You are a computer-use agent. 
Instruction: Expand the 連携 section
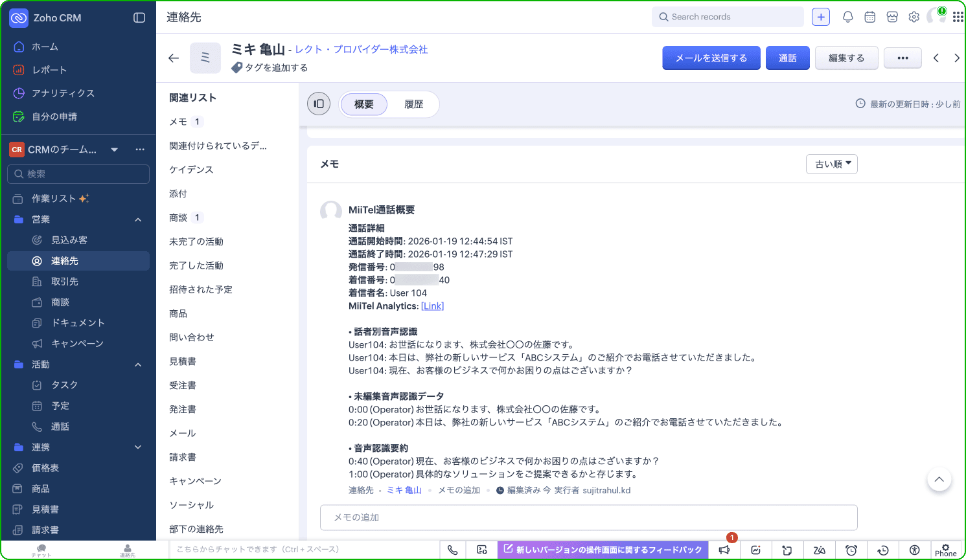click(x=138, y=447)
